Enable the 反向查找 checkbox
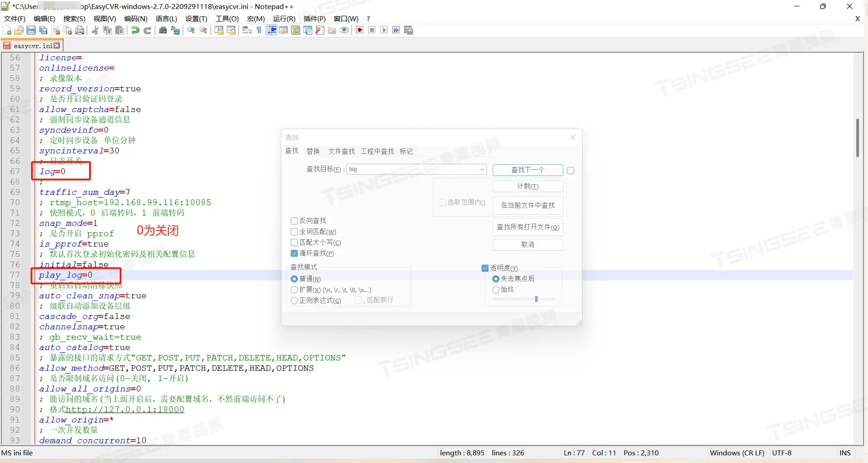 pos(294,221)
